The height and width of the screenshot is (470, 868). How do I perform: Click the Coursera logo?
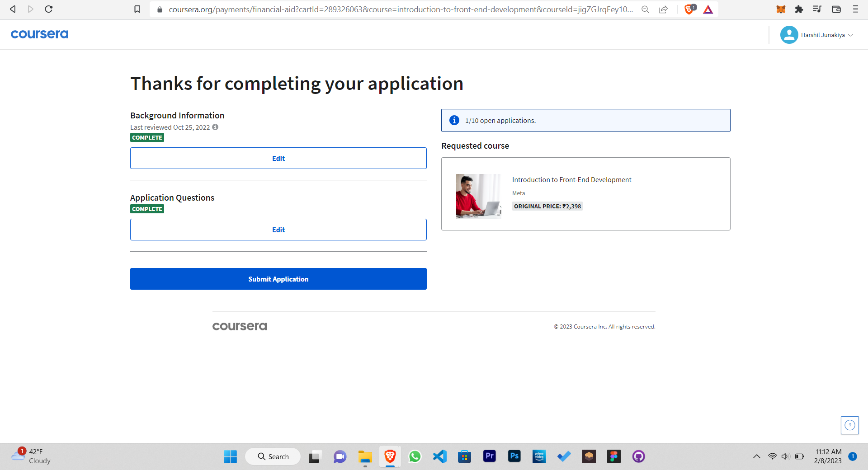[x=39, y=34]
